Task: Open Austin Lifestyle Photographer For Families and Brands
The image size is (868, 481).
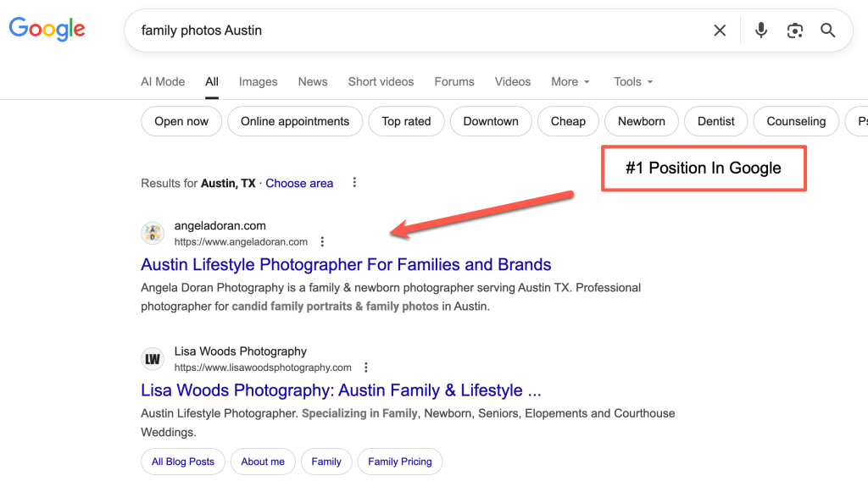Action: pos(346,264)
